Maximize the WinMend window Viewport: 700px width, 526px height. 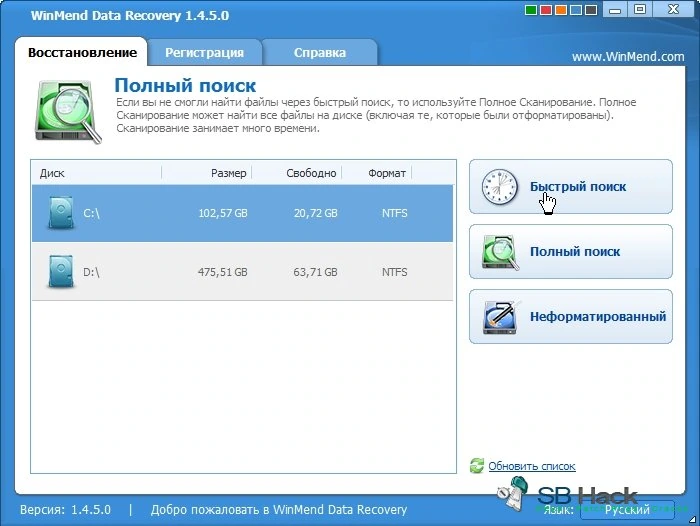coord(640,9)
